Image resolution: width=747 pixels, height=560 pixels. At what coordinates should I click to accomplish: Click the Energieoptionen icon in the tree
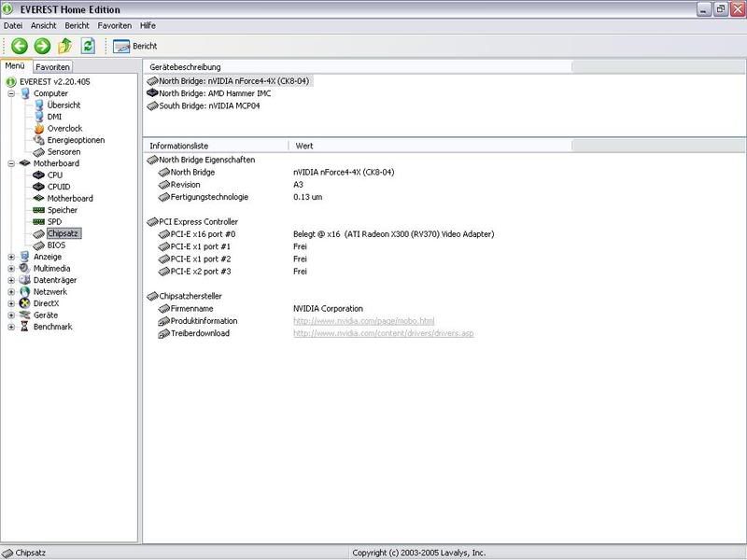(x=39, y=140)
